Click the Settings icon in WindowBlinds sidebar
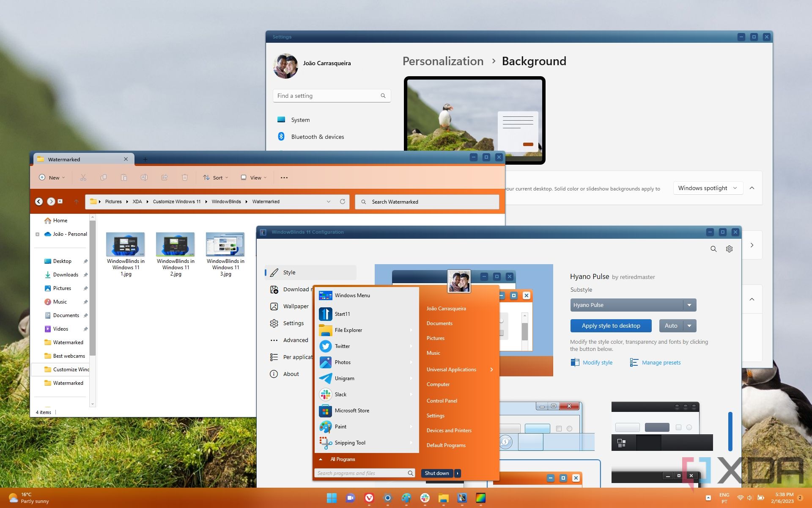812x508 pixels. [x=274, y=323]
